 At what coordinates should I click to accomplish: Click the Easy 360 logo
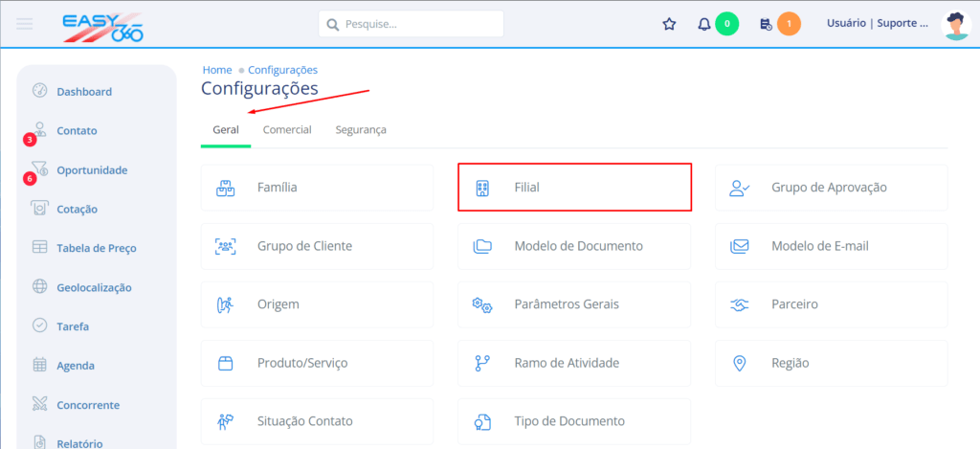point(103,28)
